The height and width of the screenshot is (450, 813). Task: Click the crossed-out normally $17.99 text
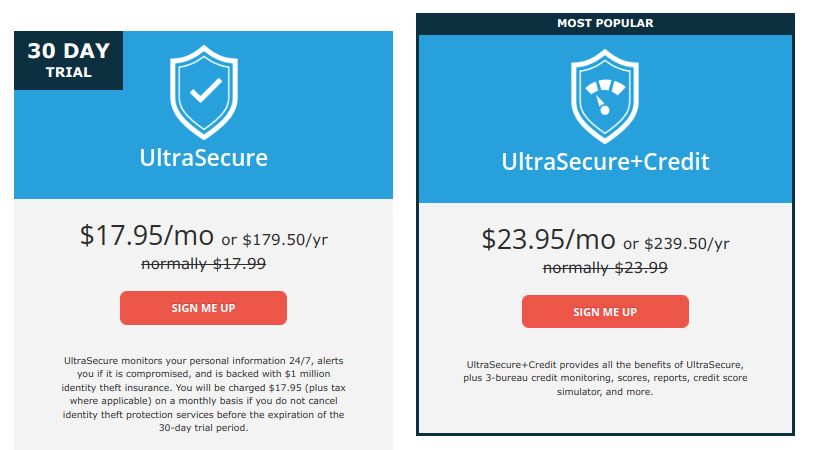(203, 264)
